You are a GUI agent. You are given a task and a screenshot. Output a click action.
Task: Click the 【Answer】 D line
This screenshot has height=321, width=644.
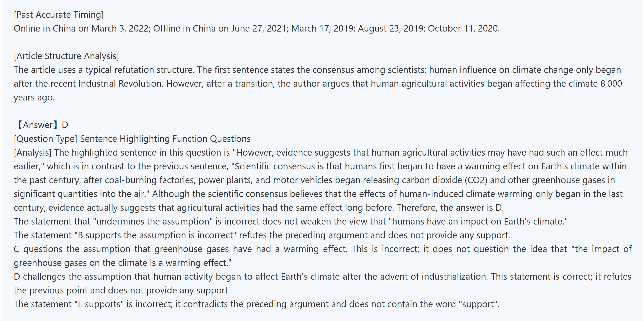coord(42,125)
